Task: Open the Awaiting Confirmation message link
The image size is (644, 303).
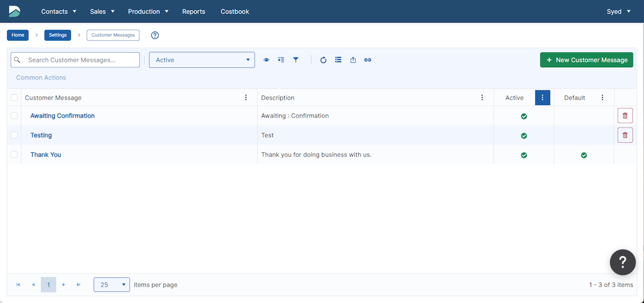Action: point(62,116)
